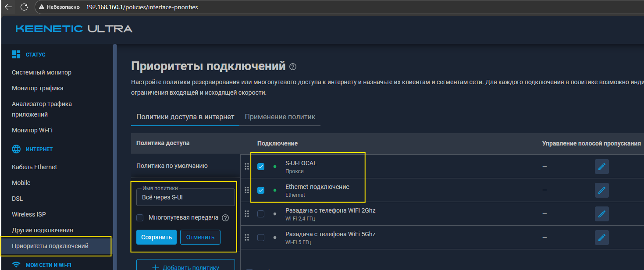Uncheck the S-UI-LOCAL connection checkbox

pos(261,167)
